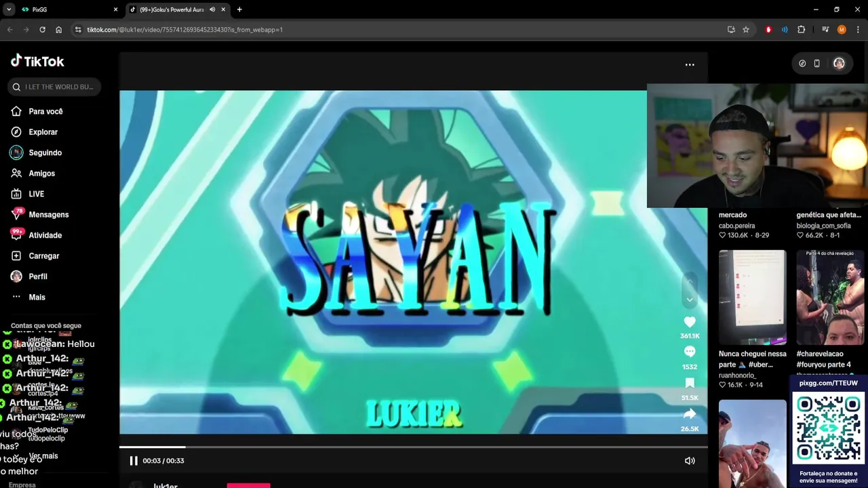This screenshot has width=868, height=488.
Task: Click the 'mercado' video title
Action: coord(732,215)
